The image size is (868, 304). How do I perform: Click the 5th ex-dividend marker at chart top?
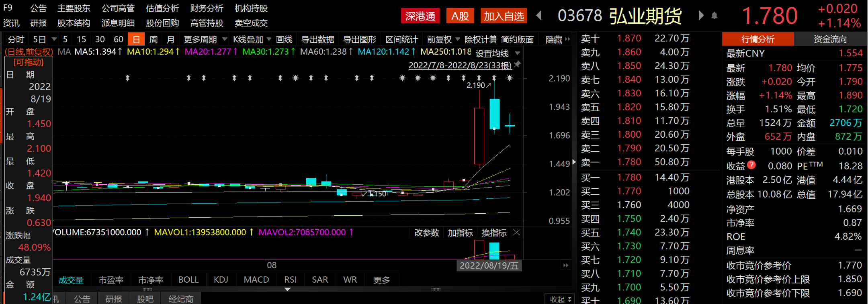(250, 78)
